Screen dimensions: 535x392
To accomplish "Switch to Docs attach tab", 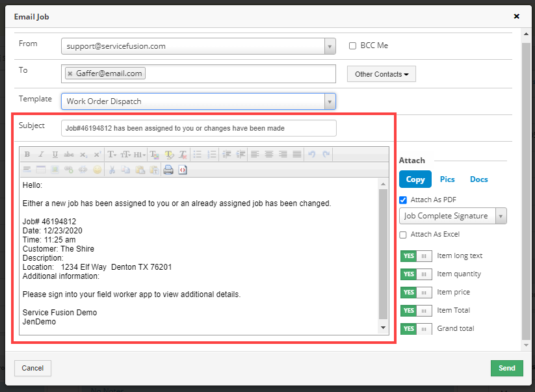I will pos(478,179).
